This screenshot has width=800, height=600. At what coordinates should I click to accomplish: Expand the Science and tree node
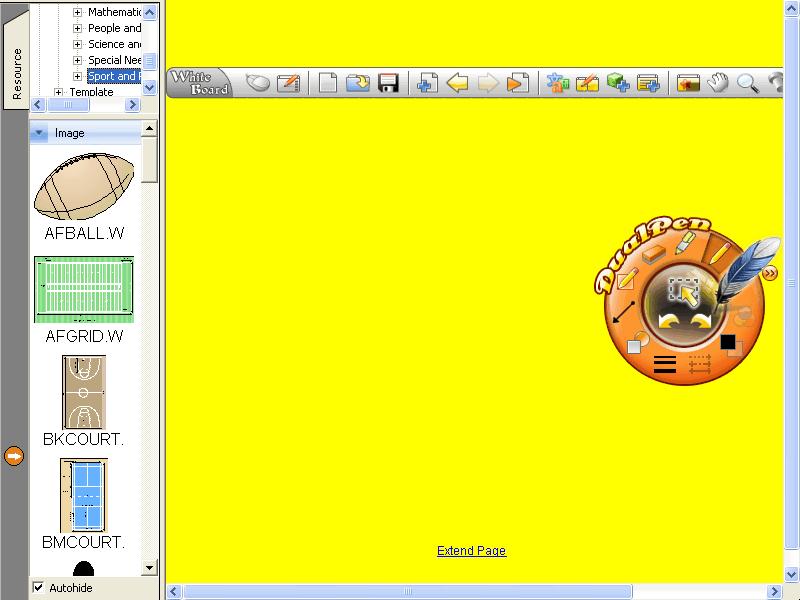[x=78, y=44]
